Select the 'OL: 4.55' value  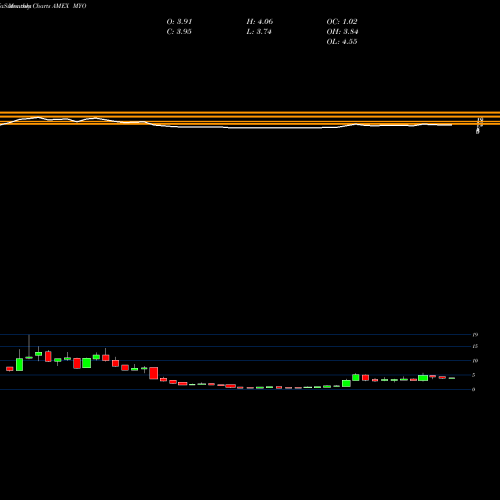pyautogui.click(x=342, y=42)
